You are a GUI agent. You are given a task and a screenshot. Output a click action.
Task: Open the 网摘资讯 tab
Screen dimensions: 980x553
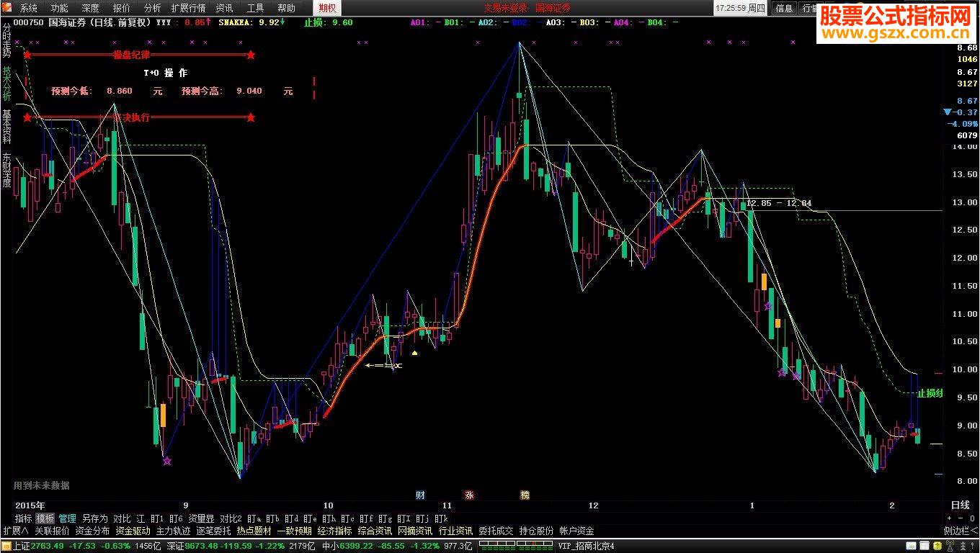[415, 531]
